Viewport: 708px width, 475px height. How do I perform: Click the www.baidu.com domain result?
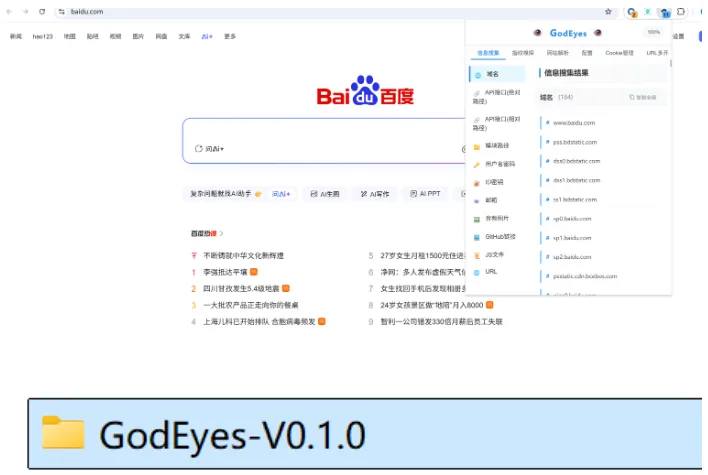[574, 123]
